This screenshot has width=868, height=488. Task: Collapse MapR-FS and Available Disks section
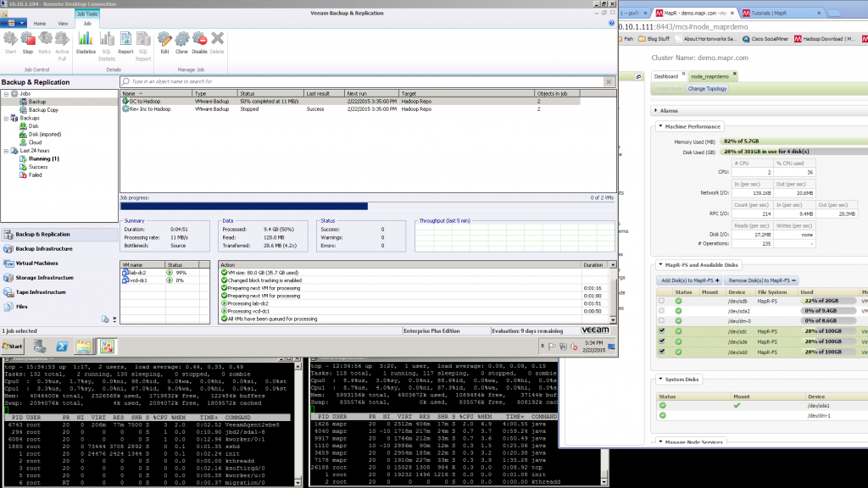pyautogui.click(x=660, y=264)
